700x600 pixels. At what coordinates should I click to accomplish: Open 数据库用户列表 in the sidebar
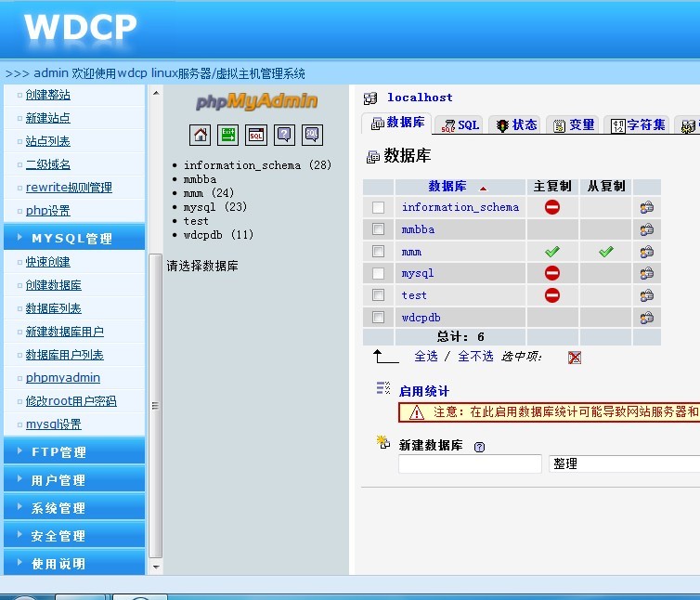(x=64, y=355)
